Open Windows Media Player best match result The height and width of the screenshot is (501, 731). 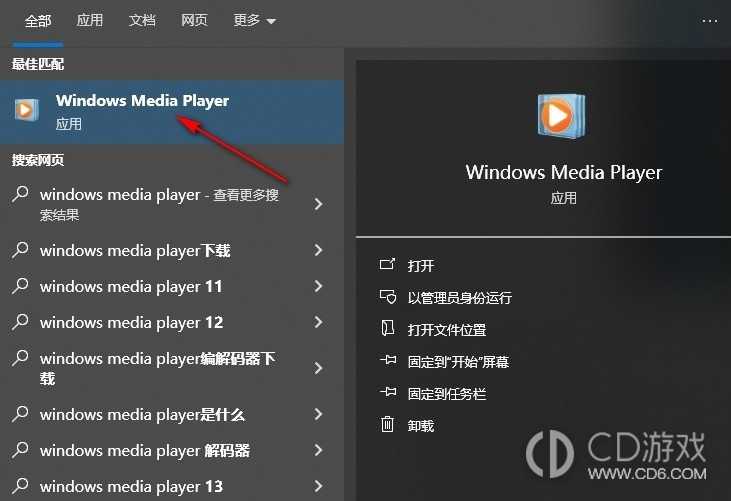pyautogui.click(x=172, y=112)
